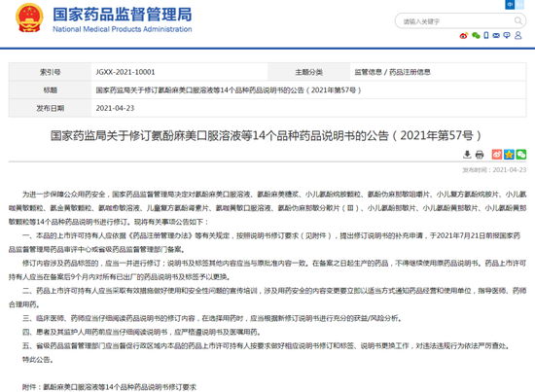Viewport: 535px width, 392px height.
Task: Click the national emblem logo
Action: coord(30,18)
